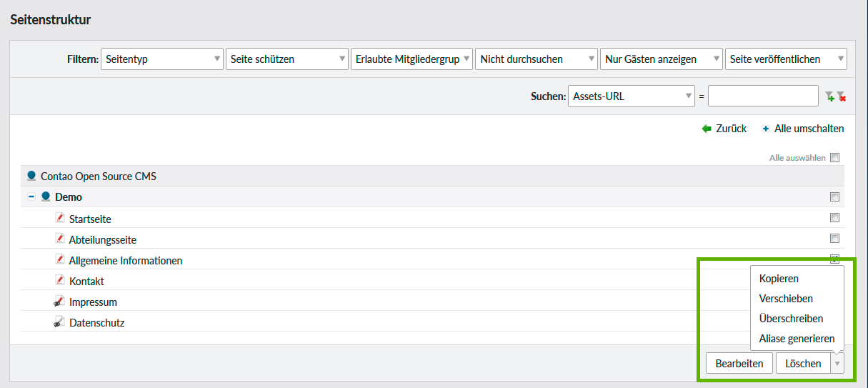Image resolution: width=868 pixels, height=388 pixels.
Task: Collapse the Demo tree node
Action: [x=31, y=197]
